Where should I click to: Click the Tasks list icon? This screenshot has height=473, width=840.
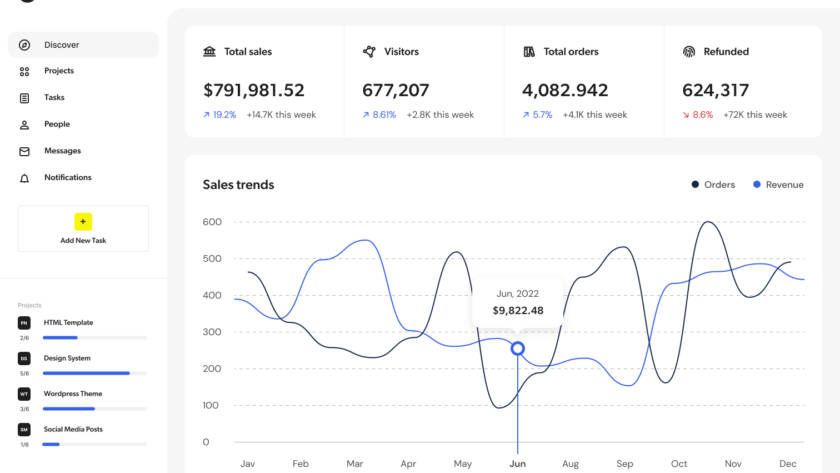[x=24, y=98]
